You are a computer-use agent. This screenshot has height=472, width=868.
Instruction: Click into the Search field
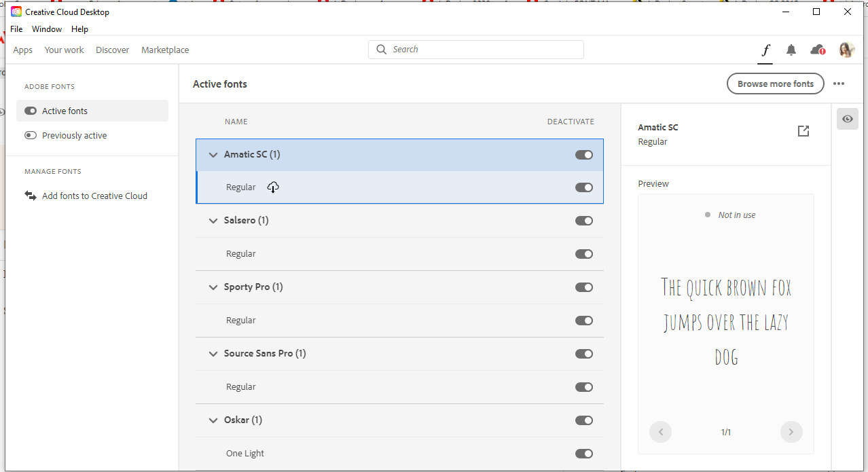482,50
